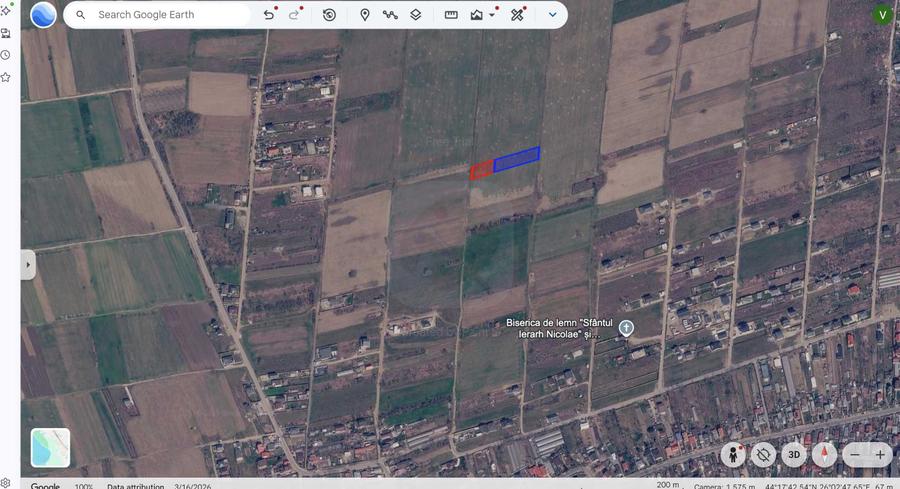
Task: Open the account avatar V
Action: pos(882,14)
